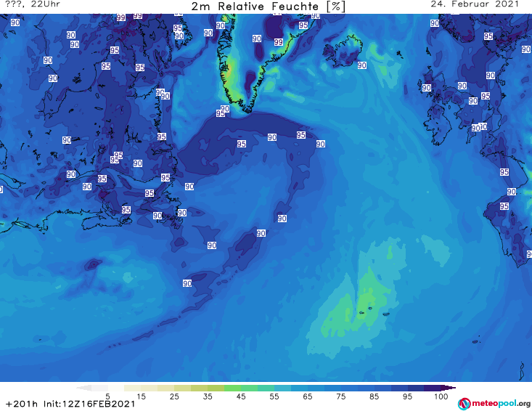Click the legend tick label '45'
Viewport: 532px width, 411px height.
tap(241, 396)
